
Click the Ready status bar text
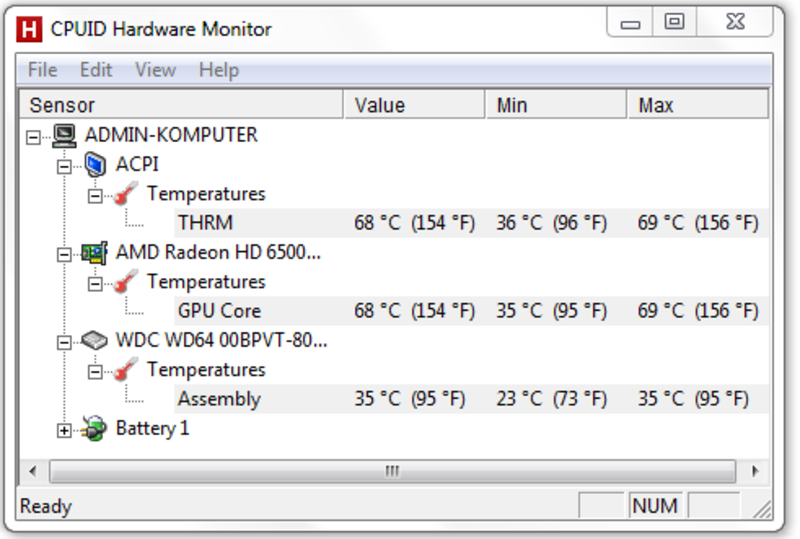tap(45, 506)
